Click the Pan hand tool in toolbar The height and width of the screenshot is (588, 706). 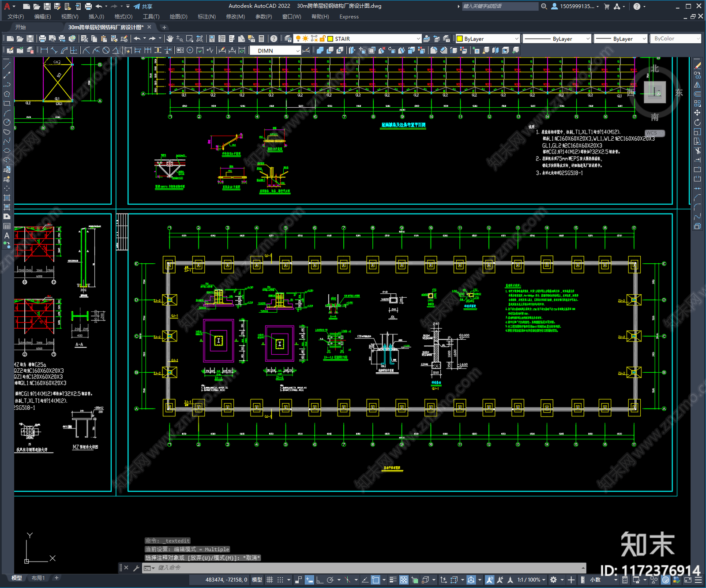pos(170,39)
